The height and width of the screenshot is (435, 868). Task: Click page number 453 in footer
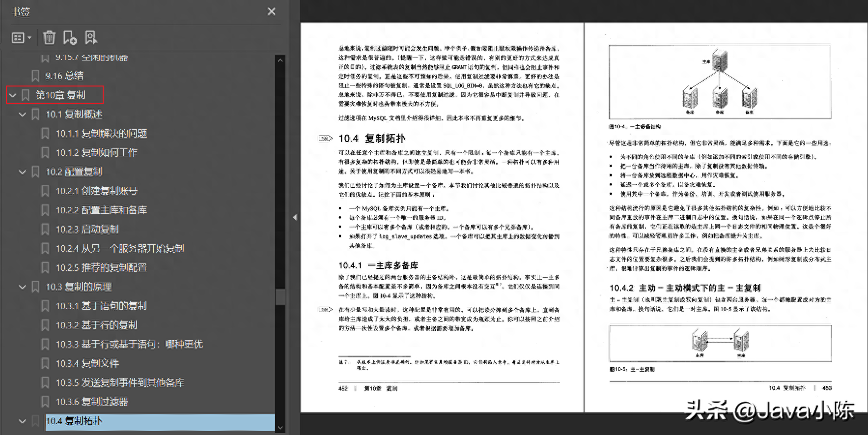coord(827,388)
